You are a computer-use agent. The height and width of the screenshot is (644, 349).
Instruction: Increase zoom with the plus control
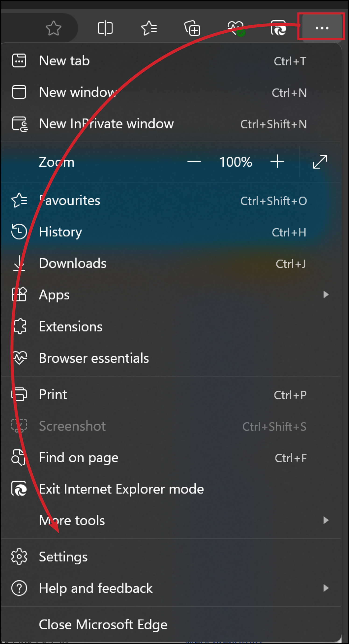pyautogui.click(x=278, y=162)
